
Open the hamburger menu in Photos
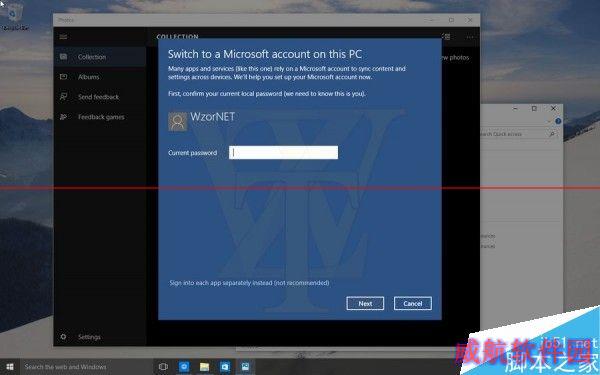pos(63,37)
